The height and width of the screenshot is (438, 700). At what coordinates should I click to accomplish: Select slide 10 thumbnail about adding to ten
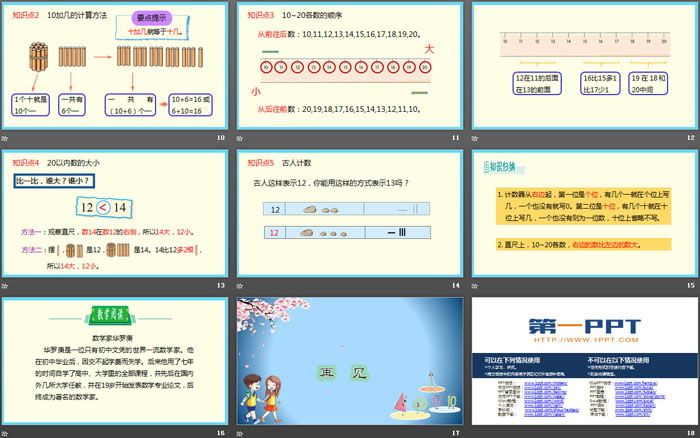click(115, 66)
